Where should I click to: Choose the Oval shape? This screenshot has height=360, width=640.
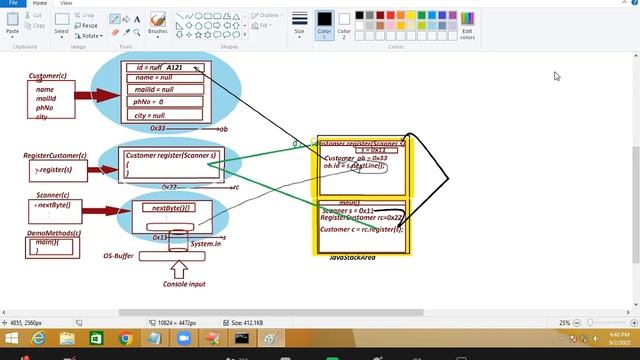(198, 16)
